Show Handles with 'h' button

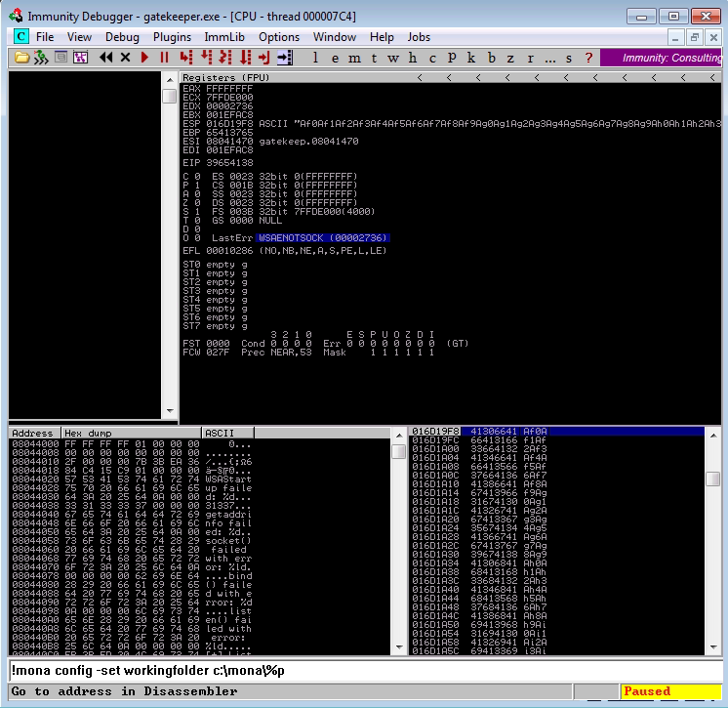pyautogui.click(x=412, y=58)
